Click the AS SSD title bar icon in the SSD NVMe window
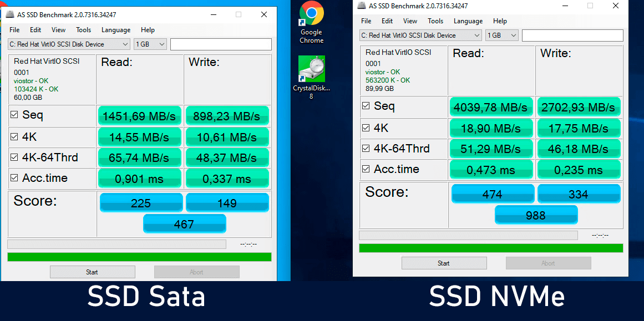 [362, 6]
